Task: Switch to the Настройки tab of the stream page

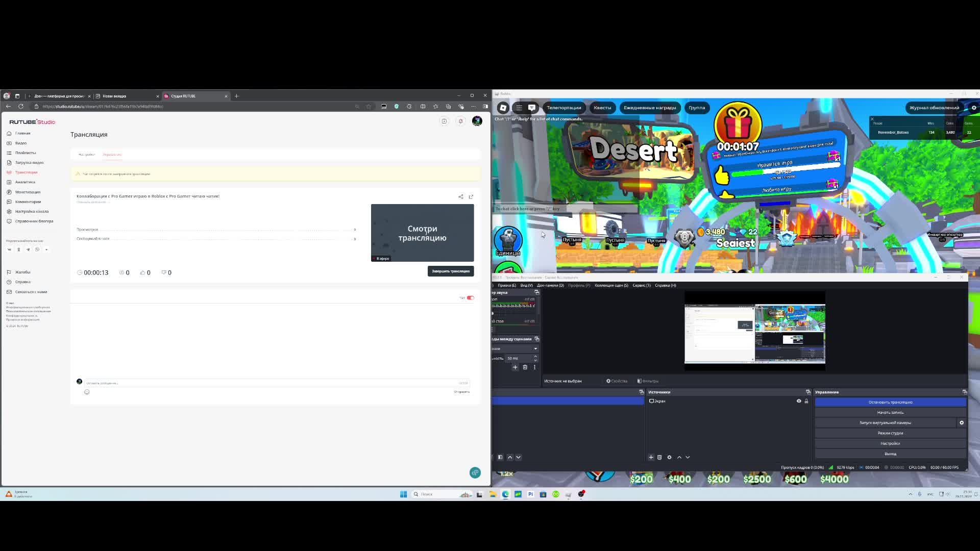Action: [86, 154]
